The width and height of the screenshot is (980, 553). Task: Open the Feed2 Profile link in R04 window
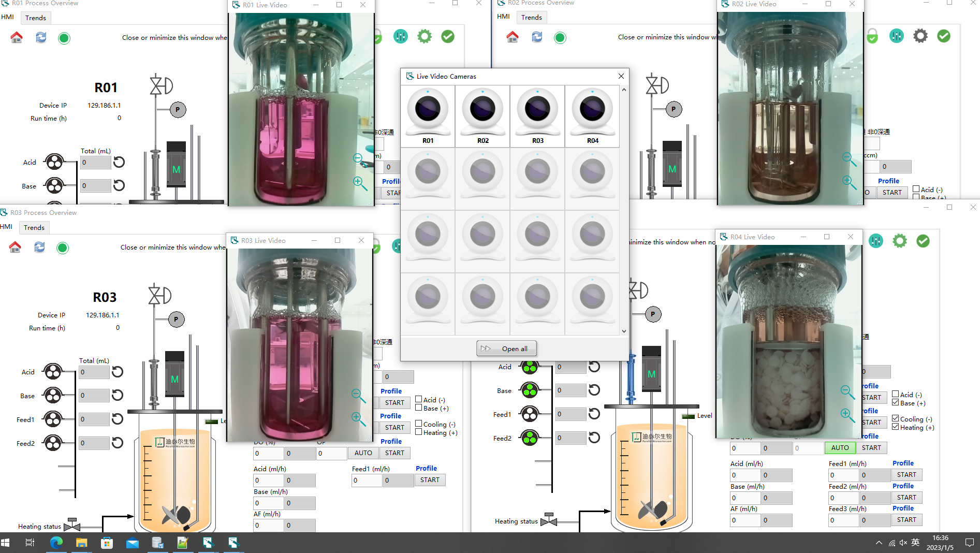coord(903,486)
